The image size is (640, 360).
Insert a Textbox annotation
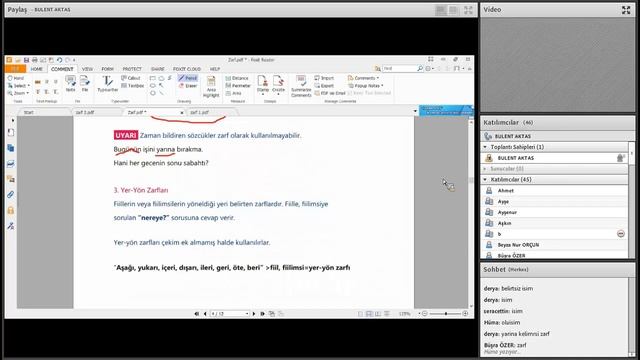pos(133,86)
